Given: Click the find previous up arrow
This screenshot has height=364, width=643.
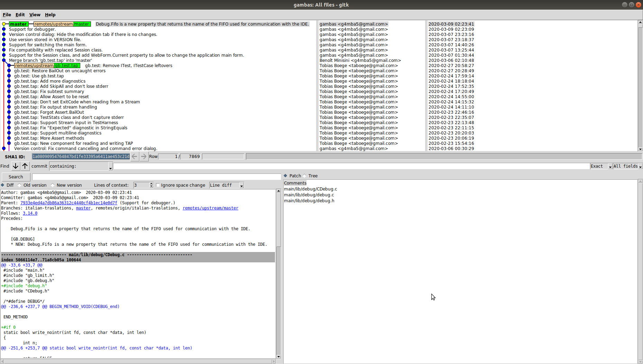Looking at the screenshot, I should coord(25,166).
